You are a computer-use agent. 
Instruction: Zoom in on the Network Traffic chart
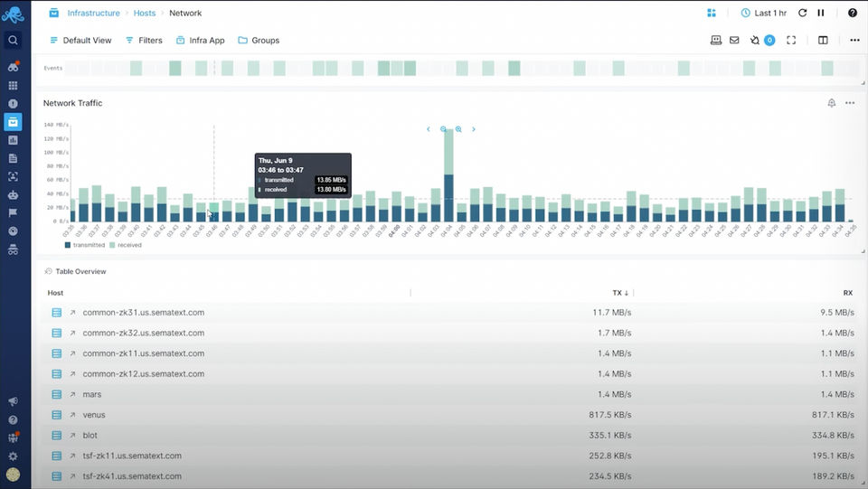458,129
